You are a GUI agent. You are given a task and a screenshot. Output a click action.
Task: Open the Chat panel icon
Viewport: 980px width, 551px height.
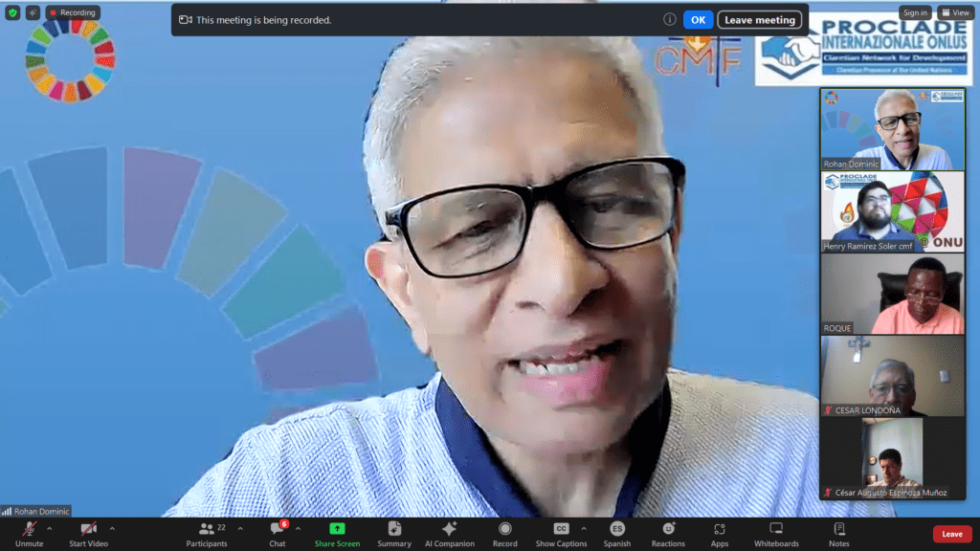coord(277,529)
